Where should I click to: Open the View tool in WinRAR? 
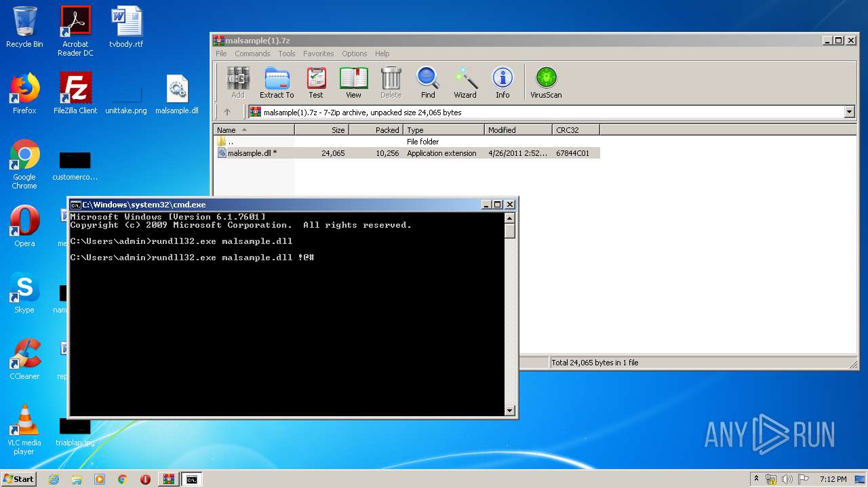pyautogui.click(x=354, y=83)
